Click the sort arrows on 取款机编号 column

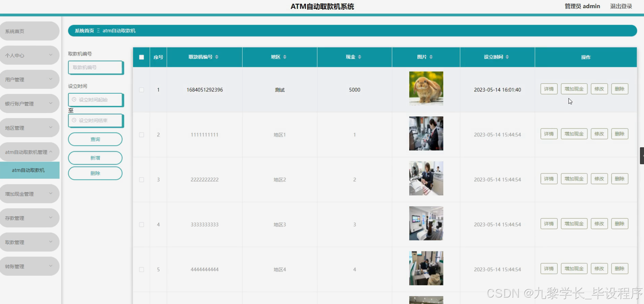point(217,57)
